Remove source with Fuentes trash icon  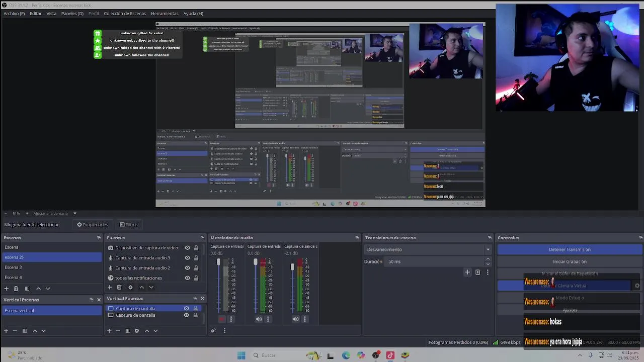tap(119, 288)
